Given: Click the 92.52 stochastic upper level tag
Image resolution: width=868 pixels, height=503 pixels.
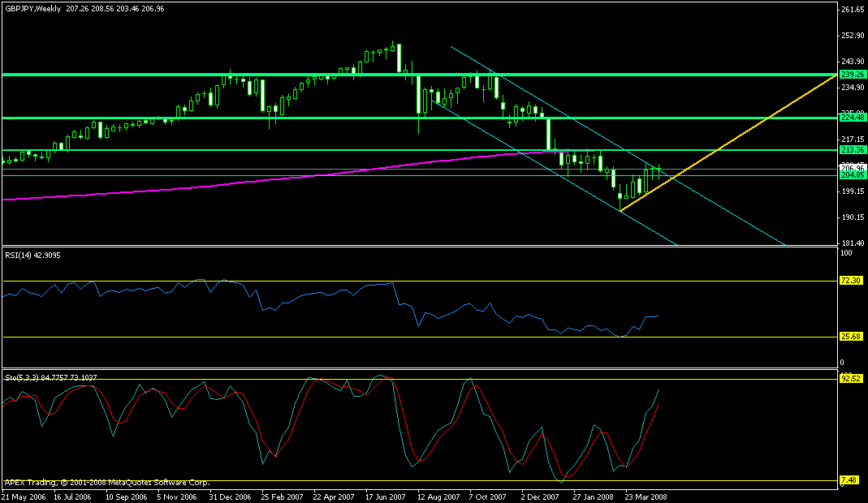Looking at the screenshot, I should pyautogui.click(x=851, y=378).
